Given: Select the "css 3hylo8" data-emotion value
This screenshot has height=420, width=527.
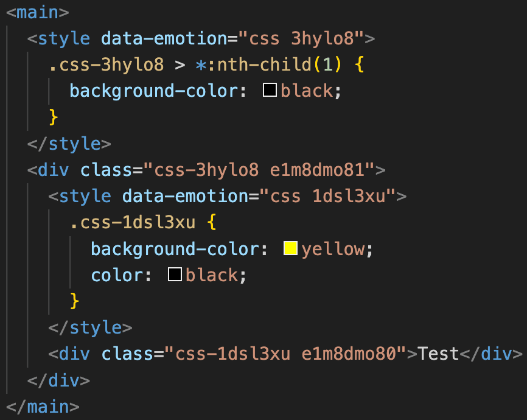Looking at the screenshot, I should pyautogui.click(x=301, y=38).
